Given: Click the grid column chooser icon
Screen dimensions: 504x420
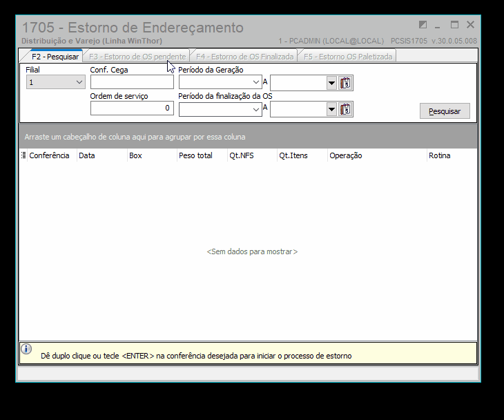Looking at the screenshot, I should click(23, 155).
